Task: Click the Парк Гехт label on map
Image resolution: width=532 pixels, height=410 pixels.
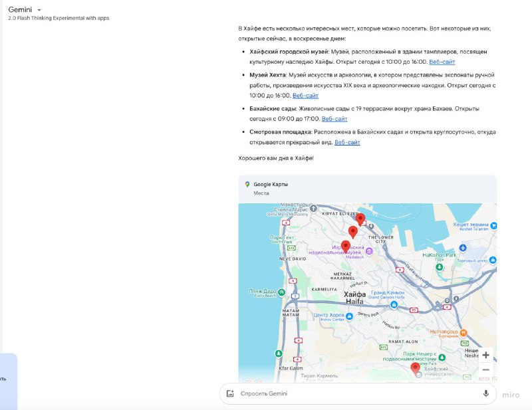Action: (x=281, y=238)
